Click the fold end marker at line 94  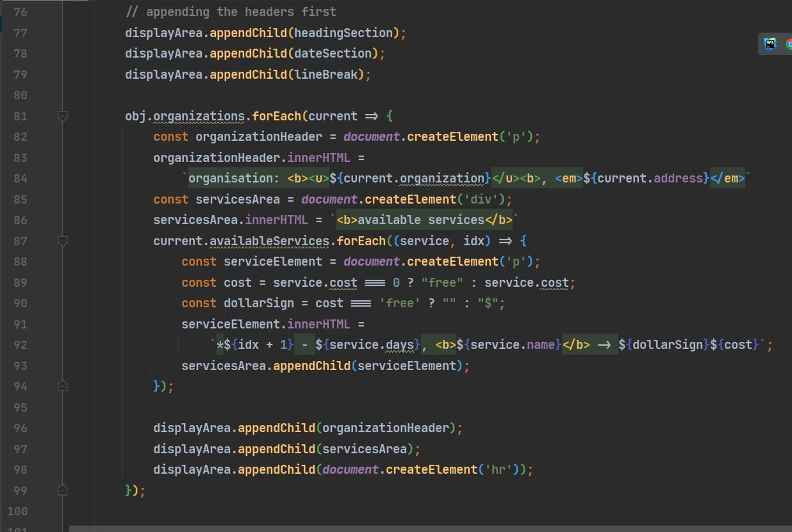[63, 385]
